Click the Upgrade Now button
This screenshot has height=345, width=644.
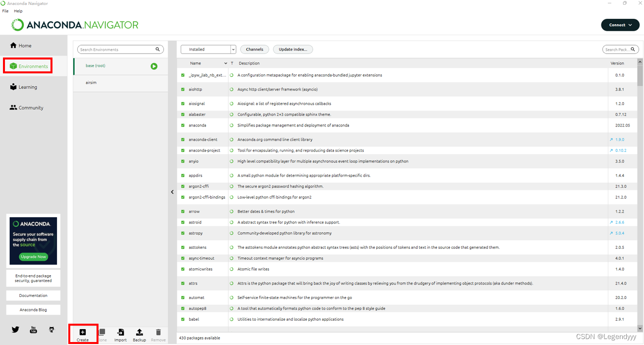tap(33, 257)
